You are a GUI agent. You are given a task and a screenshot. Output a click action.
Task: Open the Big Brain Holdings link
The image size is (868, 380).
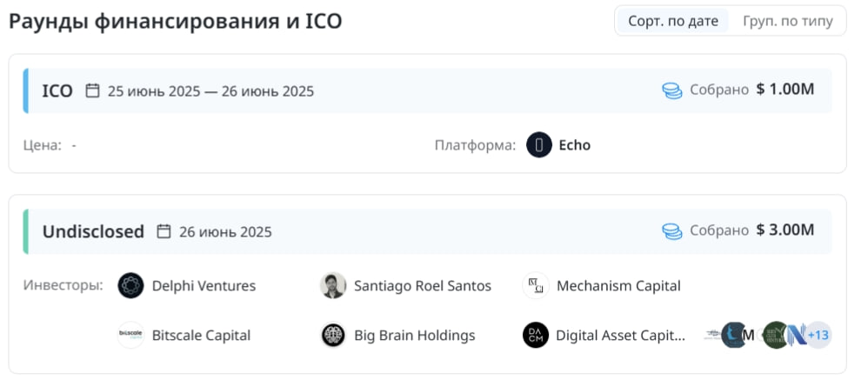[415, 336]
